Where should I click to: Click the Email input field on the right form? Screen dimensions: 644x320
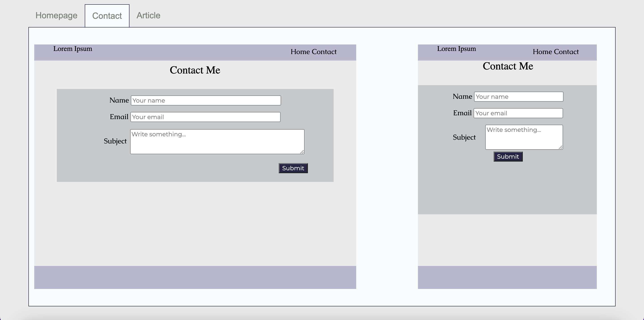tap(518, 113)
